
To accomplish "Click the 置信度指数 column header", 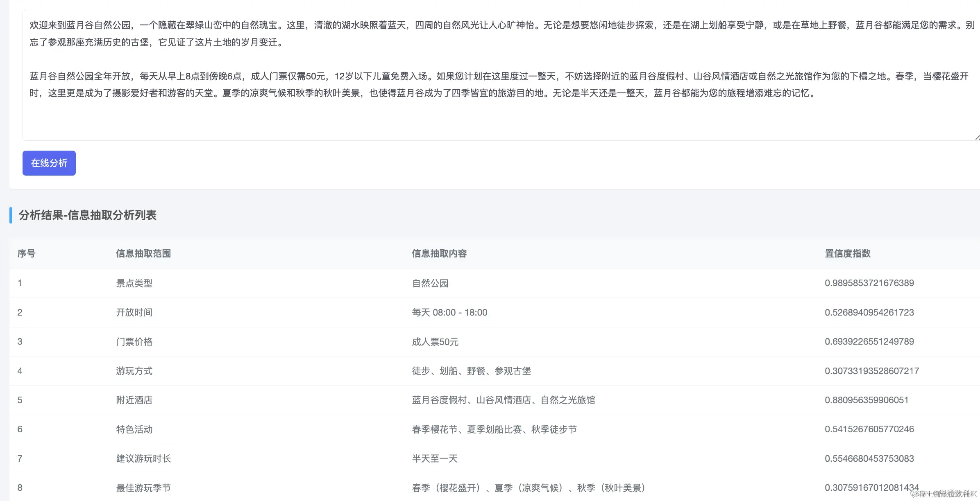I will pyautogui.click(x=847, y=253).
